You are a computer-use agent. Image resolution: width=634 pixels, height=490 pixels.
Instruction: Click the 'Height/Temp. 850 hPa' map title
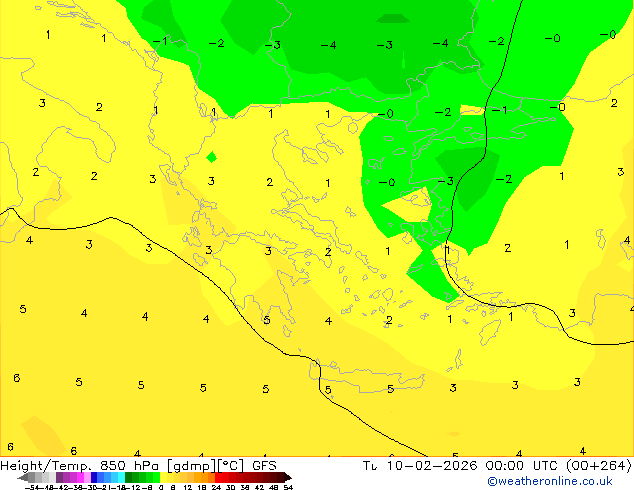(80, 466)
